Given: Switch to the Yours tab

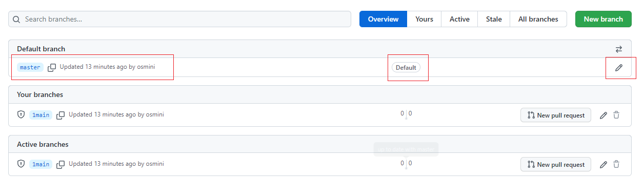Looking at the screenshot, I should click(424, 19).
